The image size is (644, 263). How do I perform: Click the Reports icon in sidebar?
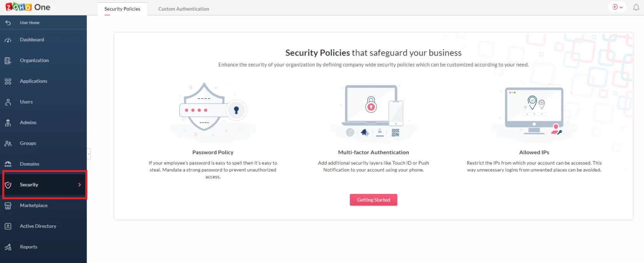point(8,247)
